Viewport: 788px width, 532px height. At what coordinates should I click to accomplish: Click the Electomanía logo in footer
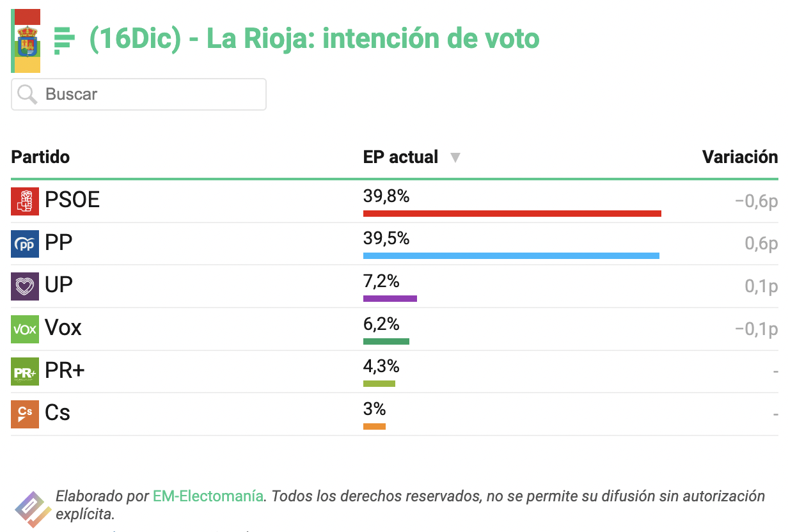pyautogui.click(x=33, y=509)
